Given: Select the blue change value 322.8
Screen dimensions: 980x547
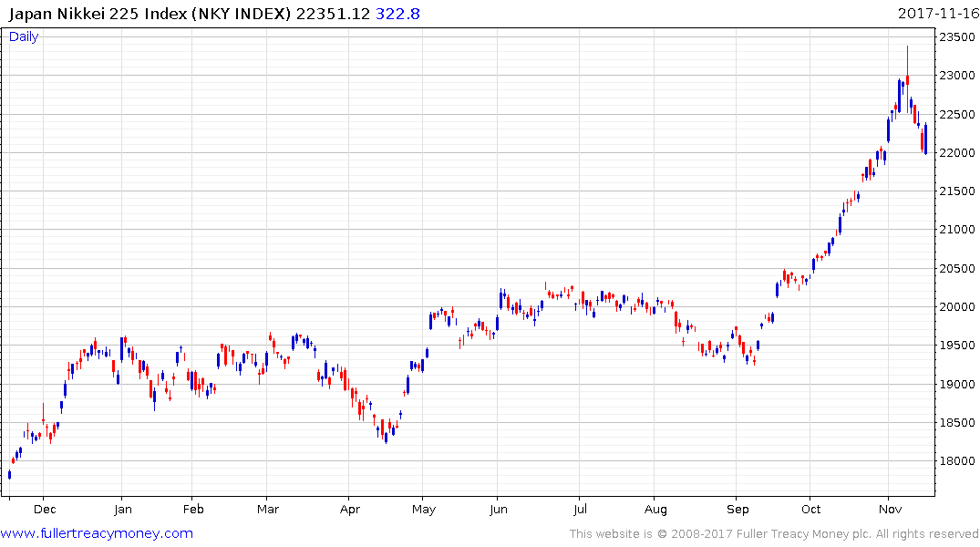Looking at the screenshot, I should click(397, 14).
